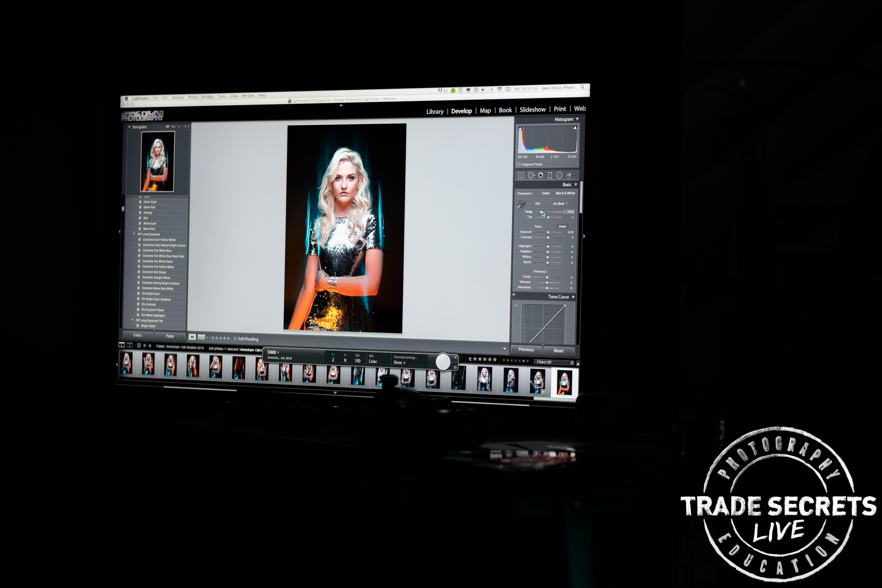Click the Auto tone button
Viewport: 882px width, 588px height.
coord(562,227)
